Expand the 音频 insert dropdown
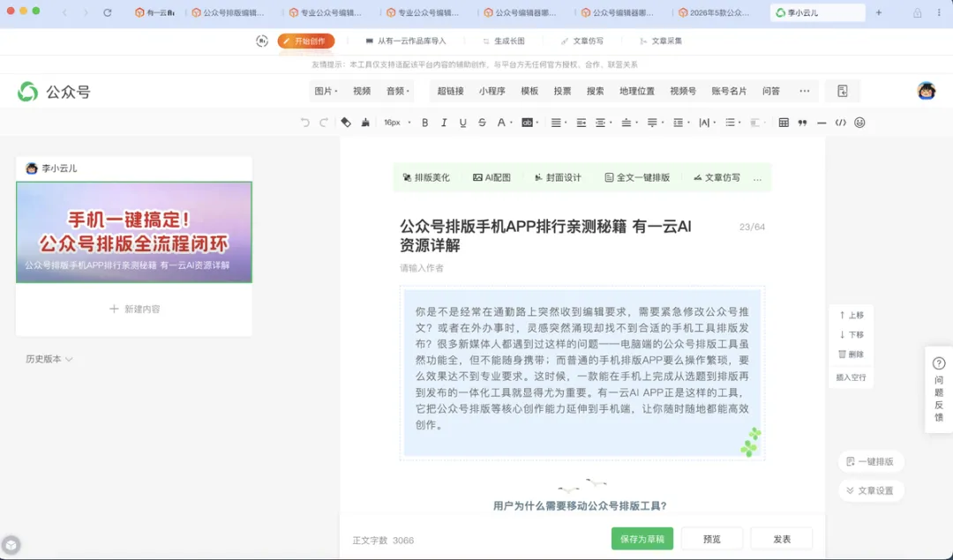 (398, 91)
